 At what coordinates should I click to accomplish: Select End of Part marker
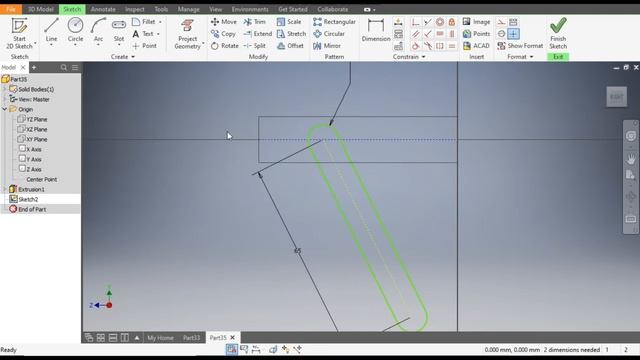[x=27, y=209]
